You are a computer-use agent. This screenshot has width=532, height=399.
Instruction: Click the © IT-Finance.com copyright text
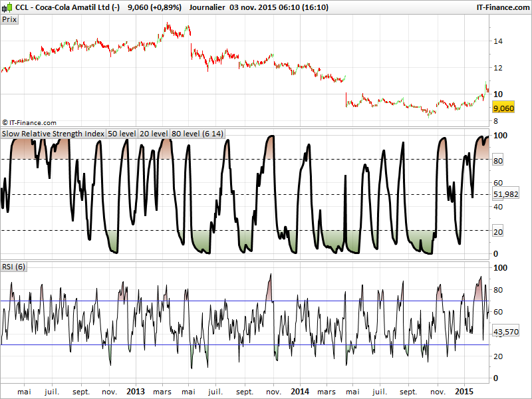[29, 123]
